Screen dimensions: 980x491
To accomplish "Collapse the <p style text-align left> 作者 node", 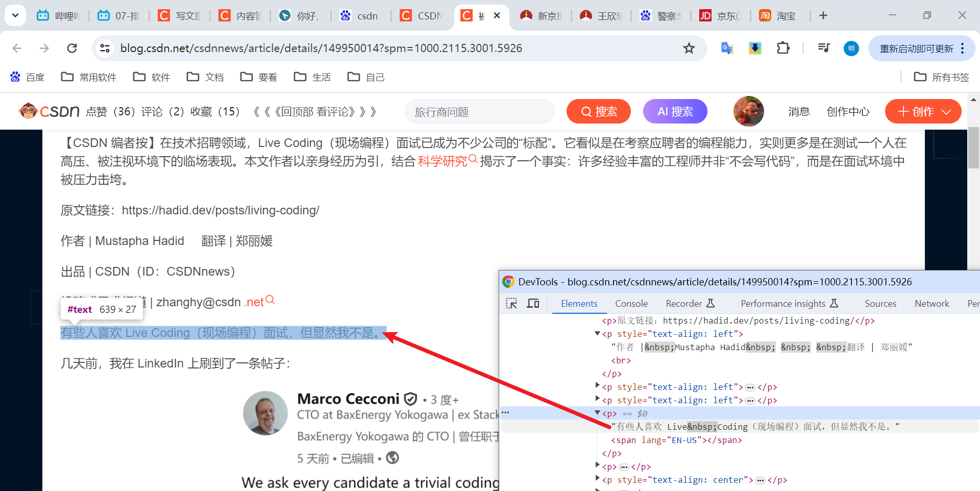I will point(597,333).
